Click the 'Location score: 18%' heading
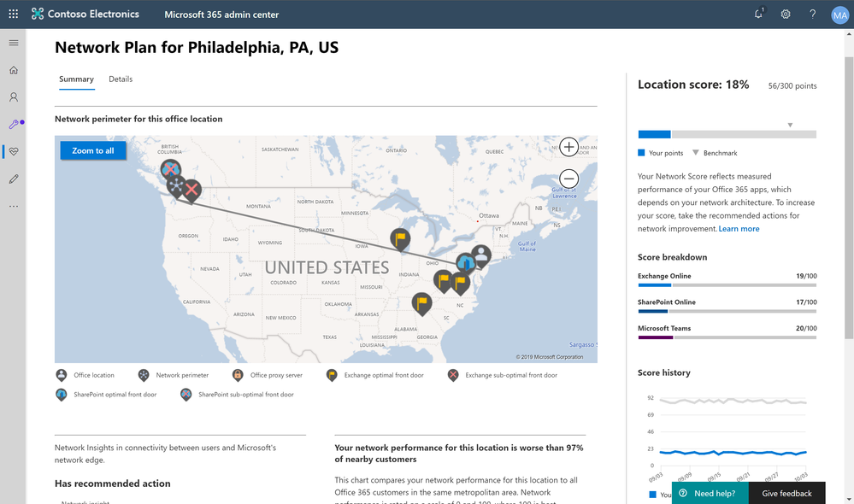This screenshot has width=854, height=504. 693,85
